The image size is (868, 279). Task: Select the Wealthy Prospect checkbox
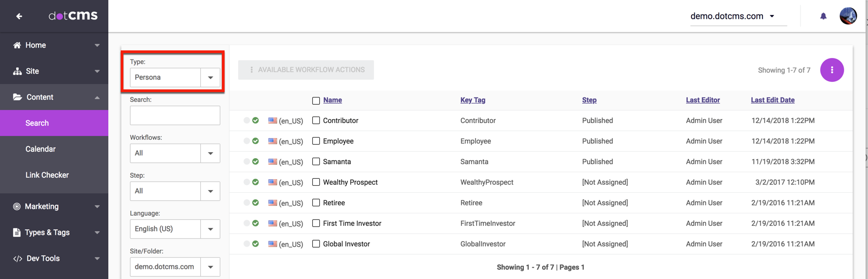(316, 182)
